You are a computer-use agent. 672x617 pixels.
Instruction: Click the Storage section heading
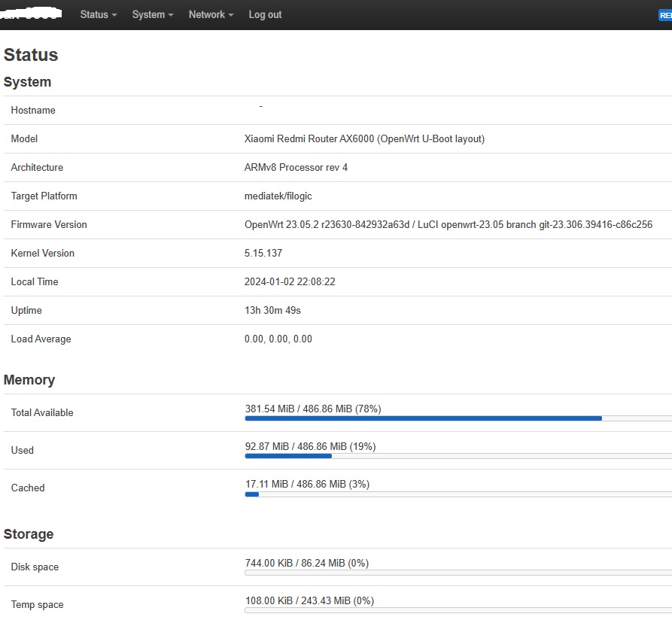(x=29, y=534)
